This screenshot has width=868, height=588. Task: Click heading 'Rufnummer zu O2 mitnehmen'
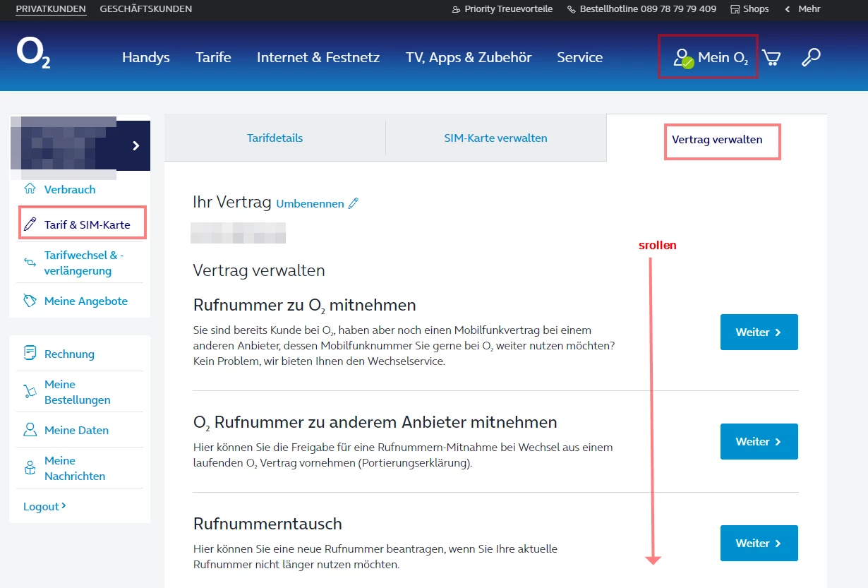coord(305,305)
